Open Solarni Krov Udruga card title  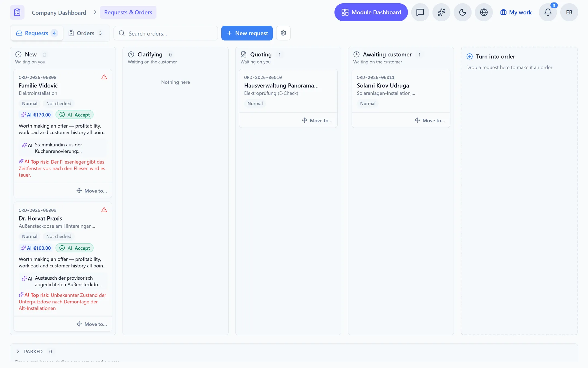tap(383, 86)
